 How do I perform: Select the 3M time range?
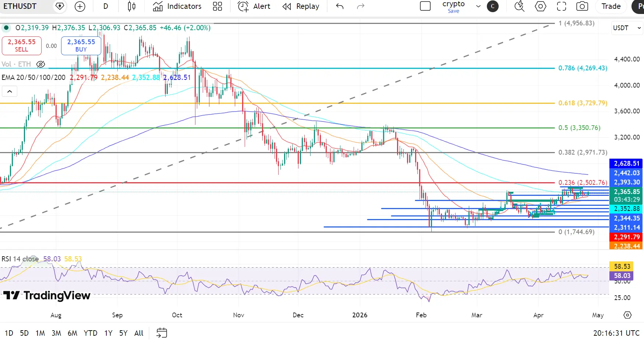(x=56, y=333)
